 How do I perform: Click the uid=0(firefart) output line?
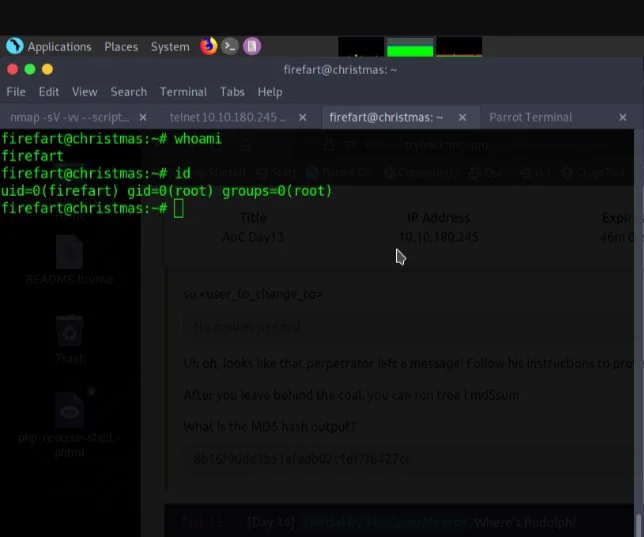tap(166, 191)
